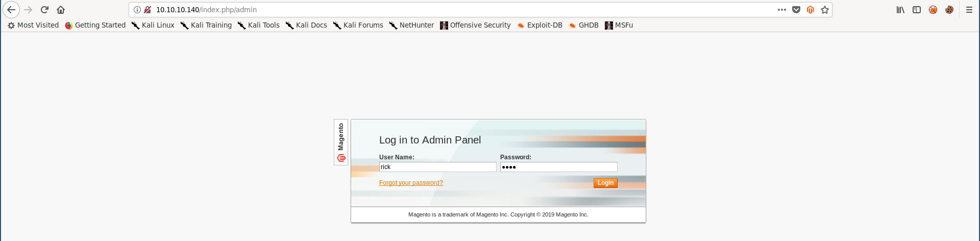The width and height of the screenshot is (980, 241).
Task: Bookmark this page with the star
Action: (825, 10)
